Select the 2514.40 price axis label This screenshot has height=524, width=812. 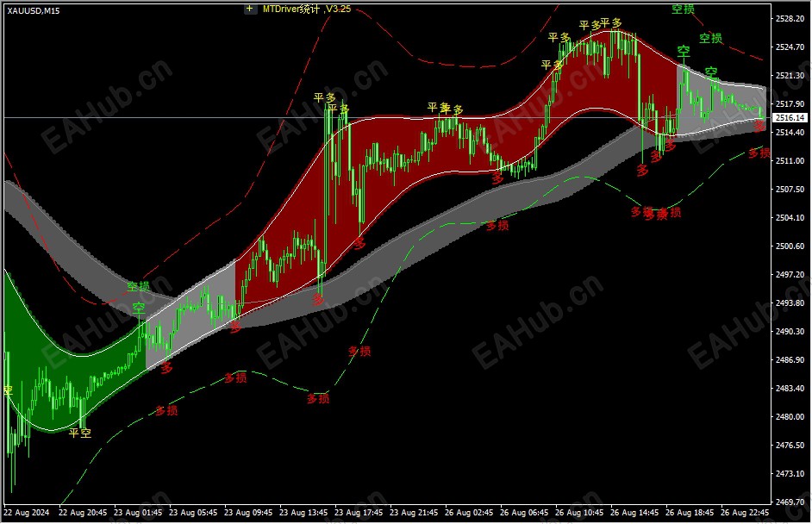click(x=790, y=133)
